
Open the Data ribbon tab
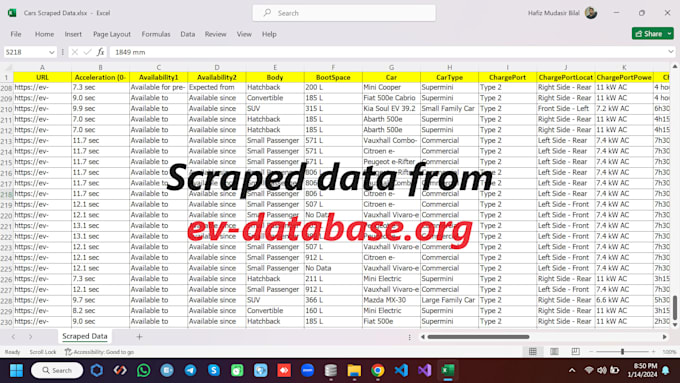pyautogui.click(x=187, y=34)
